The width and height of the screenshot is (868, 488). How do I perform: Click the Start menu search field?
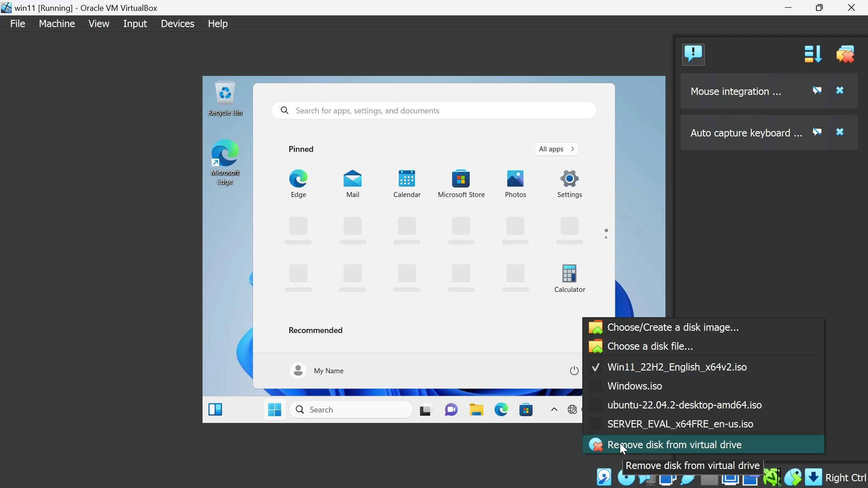(434, 111)
